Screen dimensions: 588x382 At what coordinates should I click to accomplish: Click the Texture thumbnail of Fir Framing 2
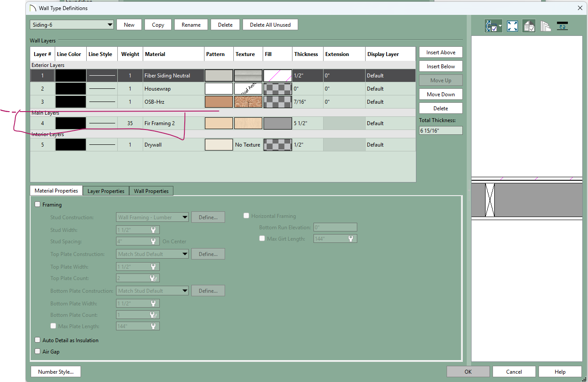click(x=248, y=123)
